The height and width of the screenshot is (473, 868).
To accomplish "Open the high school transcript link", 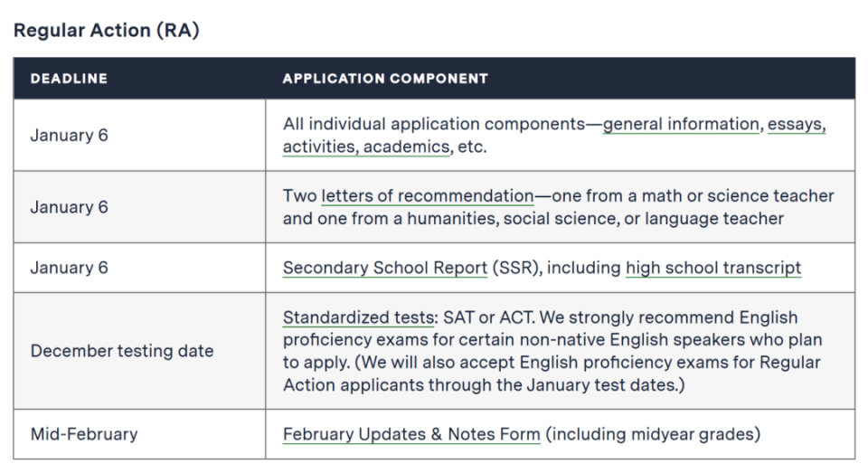I will [x=712, y=268].
